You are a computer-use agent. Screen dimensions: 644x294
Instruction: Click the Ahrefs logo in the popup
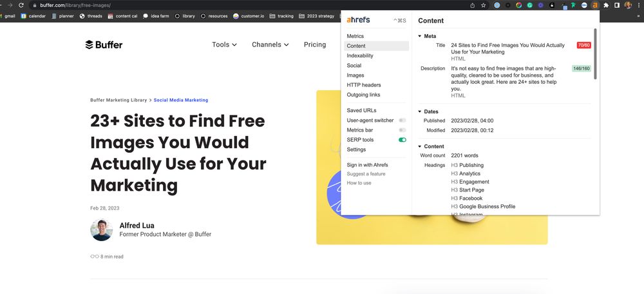pos(358,20)
